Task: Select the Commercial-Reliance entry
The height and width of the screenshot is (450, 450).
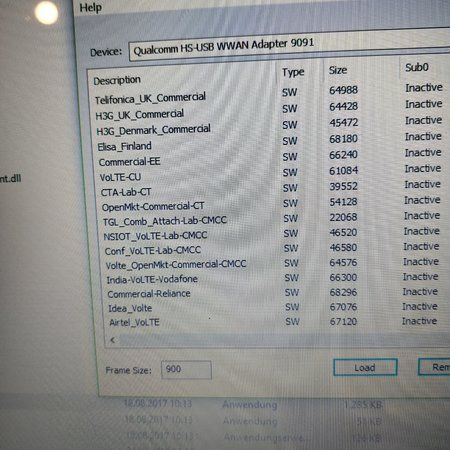Action: tap(149, 294)
